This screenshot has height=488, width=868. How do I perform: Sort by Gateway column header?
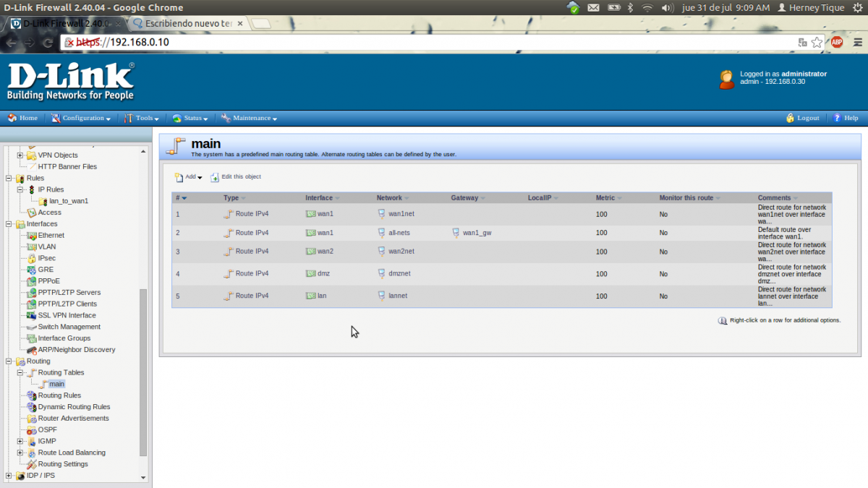468,198
